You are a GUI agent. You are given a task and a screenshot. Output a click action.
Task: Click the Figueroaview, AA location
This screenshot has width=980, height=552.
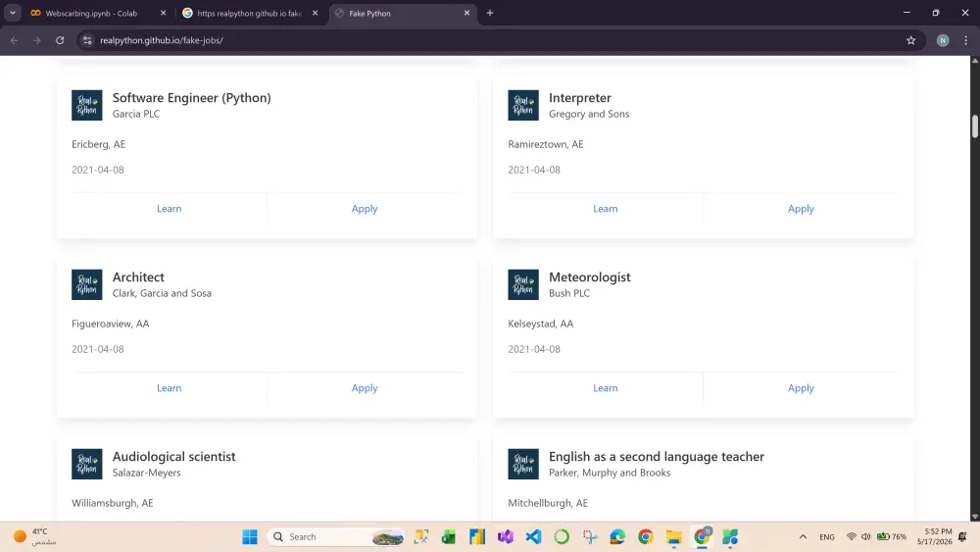(x=110, y=324)
